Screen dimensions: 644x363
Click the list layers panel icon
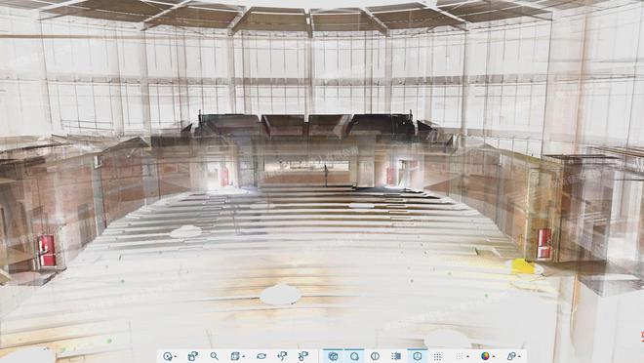[x=396, y=356]
